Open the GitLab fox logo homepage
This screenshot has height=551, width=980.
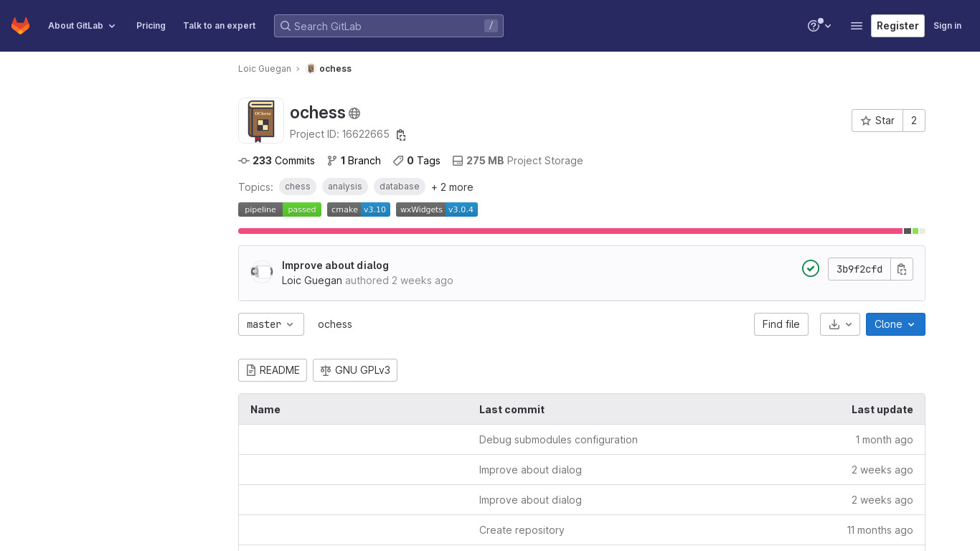coord(20,26)
